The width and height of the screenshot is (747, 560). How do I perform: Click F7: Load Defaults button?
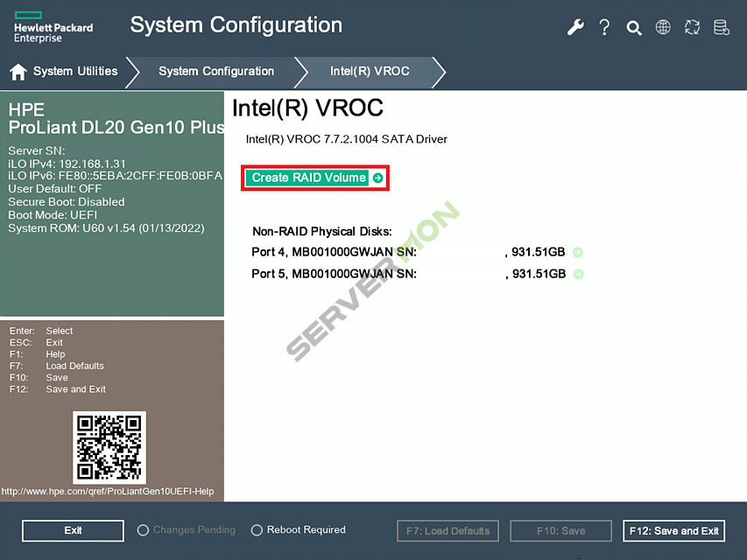pyautogui.click(x=447, y=530)
